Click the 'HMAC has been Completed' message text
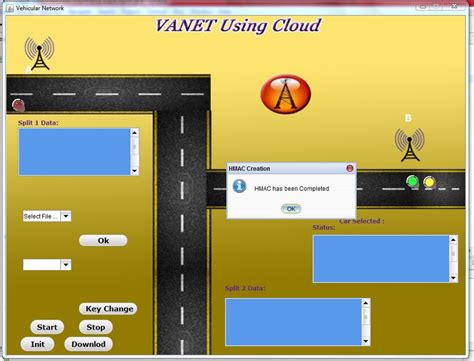474x361 pixels. click(x=292, y=189)
